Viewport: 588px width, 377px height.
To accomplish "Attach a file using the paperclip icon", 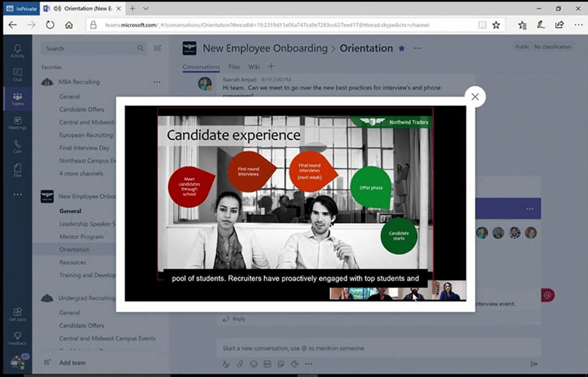I will tap(240, 364).
